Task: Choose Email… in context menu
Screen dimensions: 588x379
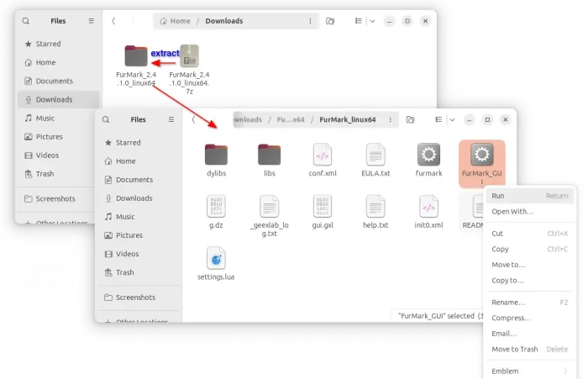Action: click(529, 334)
